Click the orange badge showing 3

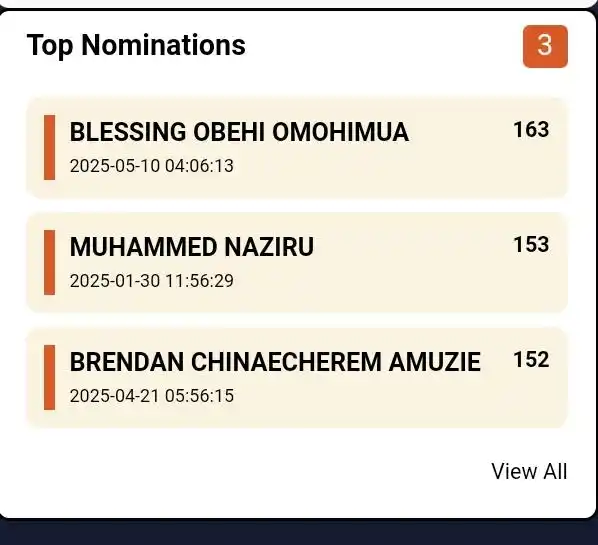545,46
